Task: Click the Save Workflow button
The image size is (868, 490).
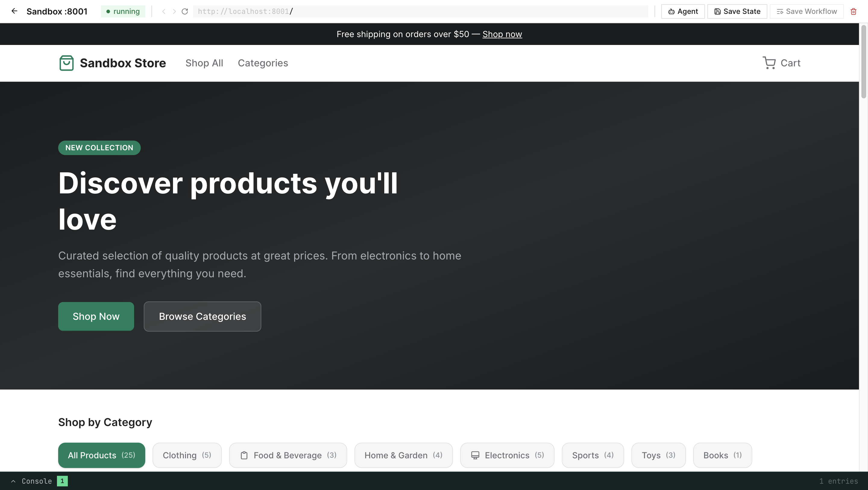Action: pyautogui.click(x=806, y=11)
